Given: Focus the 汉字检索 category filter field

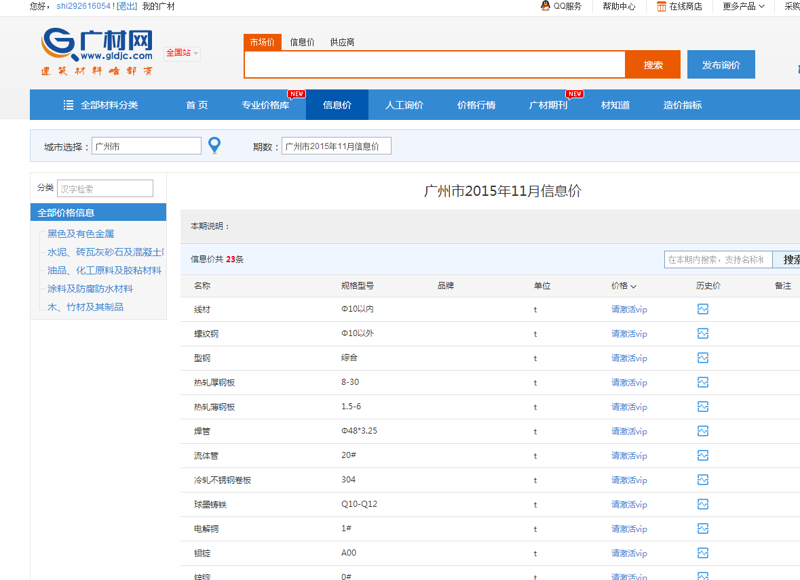Looking at the screenshot, I should [105, 188].
